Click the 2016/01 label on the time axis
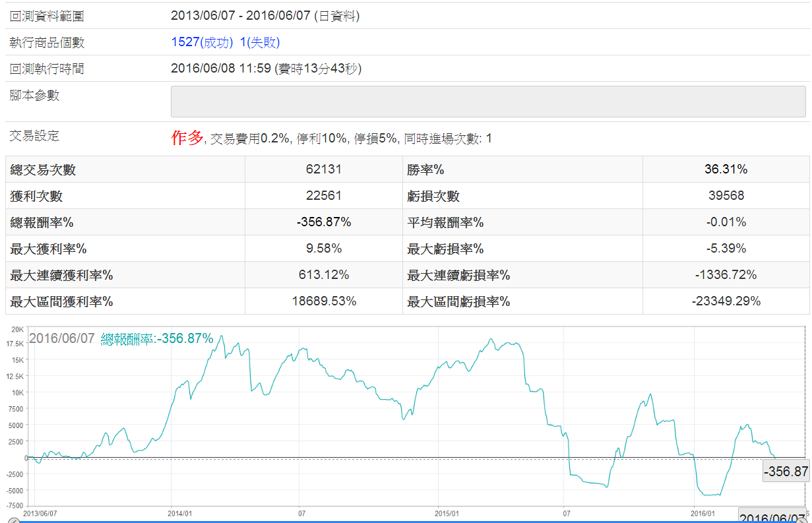Viewport: 812px width, 523px height. click(x=703, y=512)
